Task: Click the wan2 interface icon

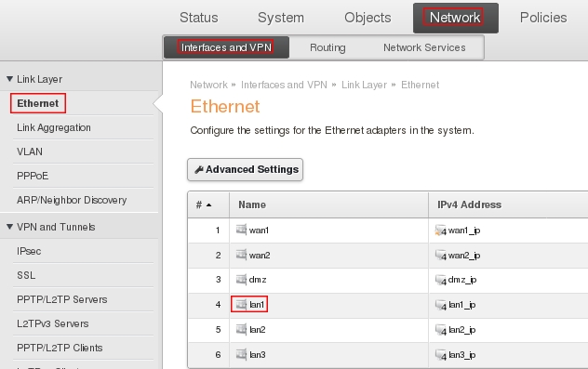Action: point(241,255)
